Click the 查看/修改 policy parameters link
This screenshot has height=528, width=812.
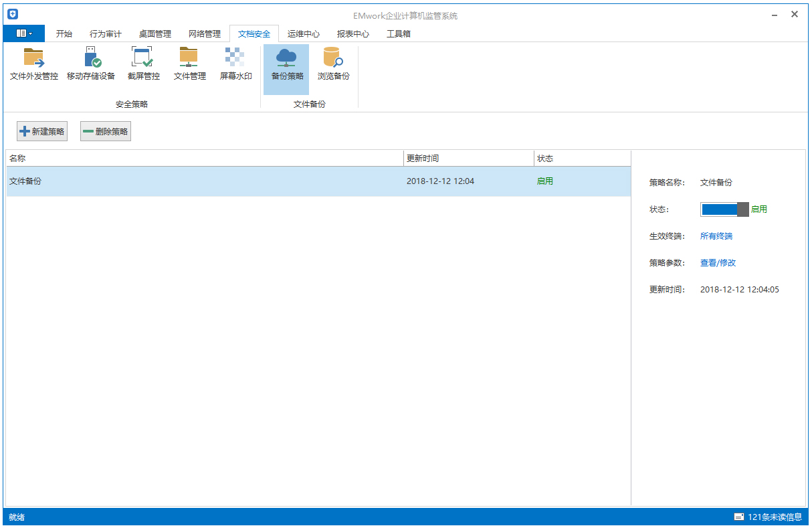[718, 263]
